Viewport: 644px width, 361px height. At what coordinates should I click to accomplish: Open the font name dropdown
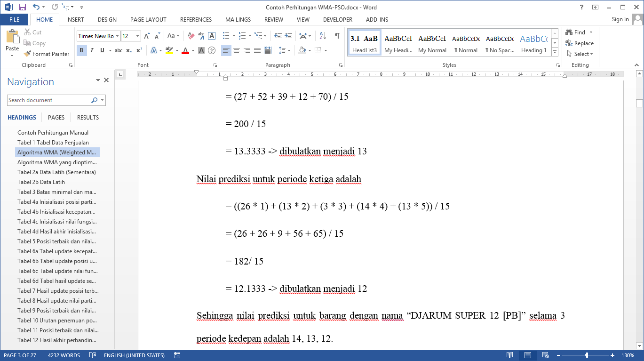click(x=117, y=36)
